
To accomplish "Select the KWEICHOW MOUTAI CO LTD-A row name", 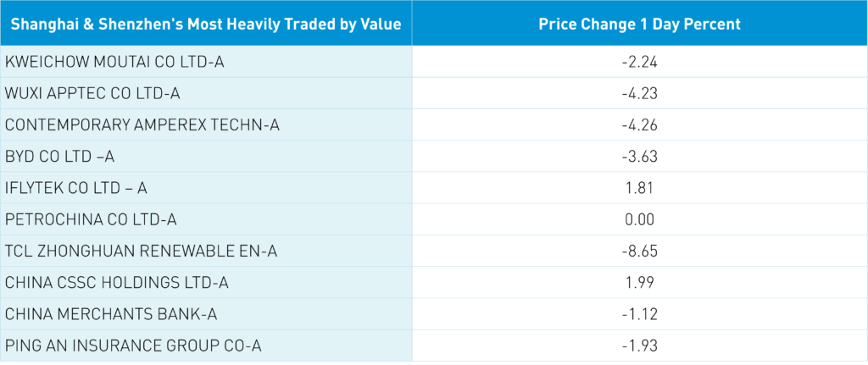I will tap(114, 61).
